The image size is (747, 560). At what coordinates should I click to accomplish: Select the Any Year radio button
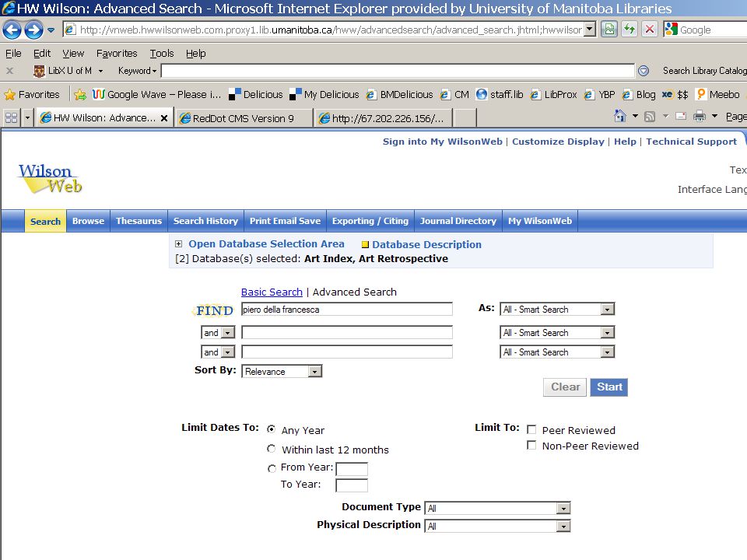coord(271,429)
